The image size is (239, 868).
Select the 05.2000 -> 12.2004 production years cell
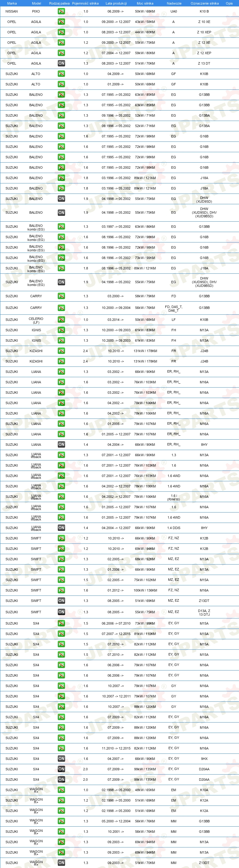click(x=116, y=821)
